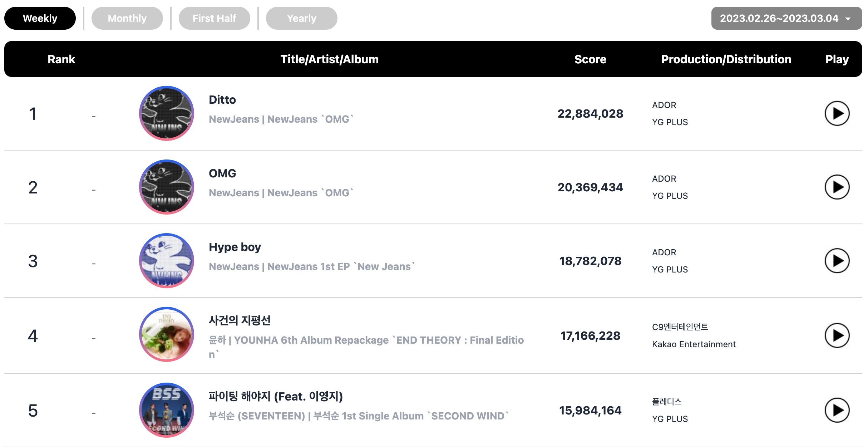Open the Hype boy album artwork
Screen dimensions: 868x447
tap(167, 261)
